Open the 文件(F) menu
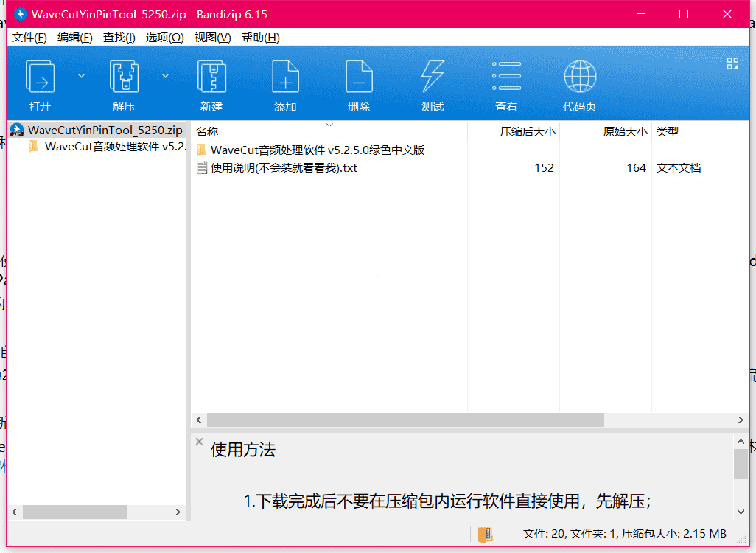Screen dimensions: 756x553 pyautogui.click(x=29, y=38)
